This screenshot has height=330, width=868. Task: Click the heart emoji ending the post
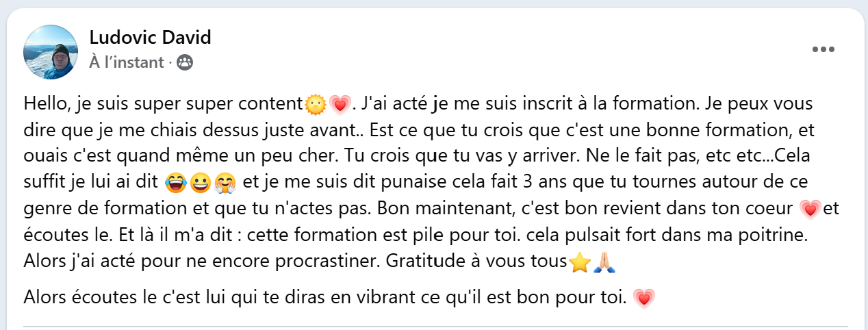point(641,299)
